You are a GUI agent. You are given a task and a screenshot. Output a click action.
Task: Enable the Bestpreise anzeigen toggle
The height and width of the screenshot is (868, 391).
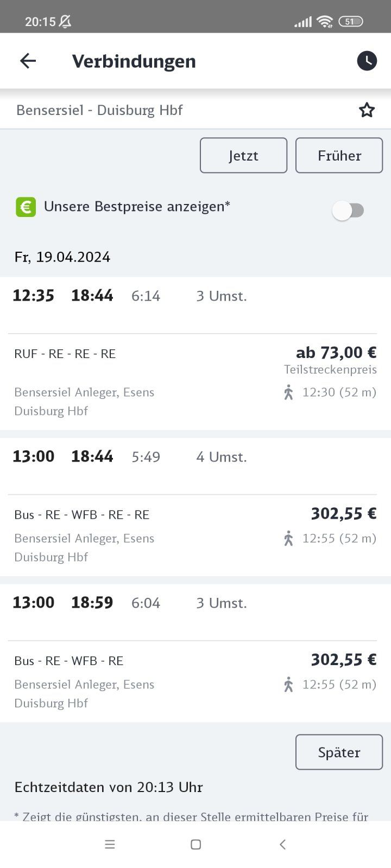[x=348, y=210]
